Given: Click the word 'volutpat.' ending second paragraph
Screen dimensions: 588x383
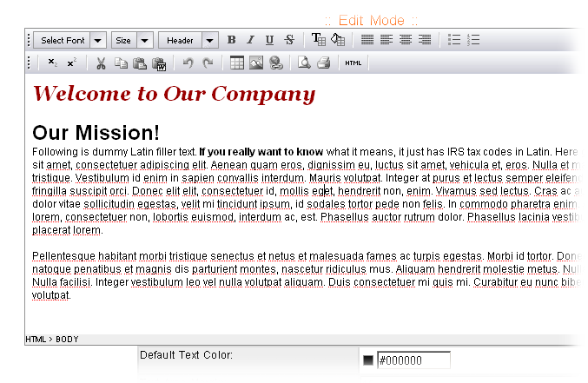Looking at the screenshot, I should tap(51, 295).
